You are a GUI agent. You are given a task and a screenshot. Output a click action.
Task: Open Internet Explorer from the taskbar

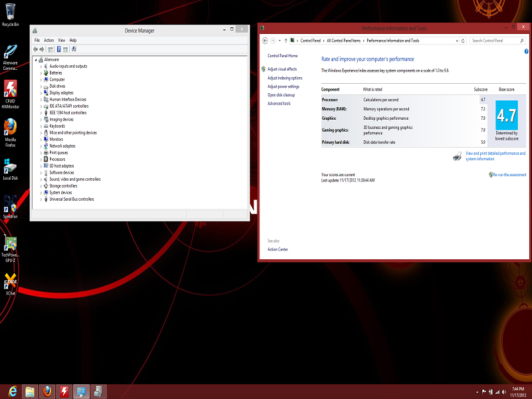[x=12, y=392]
